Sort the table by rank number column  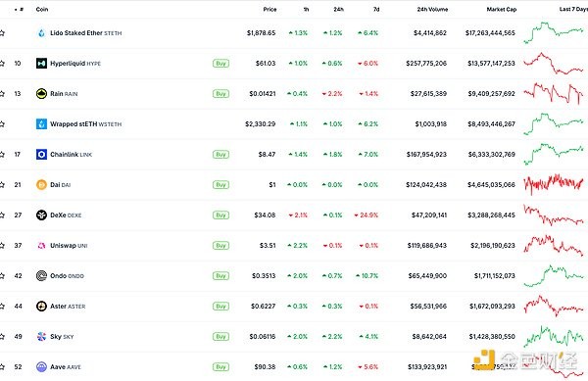20,10
